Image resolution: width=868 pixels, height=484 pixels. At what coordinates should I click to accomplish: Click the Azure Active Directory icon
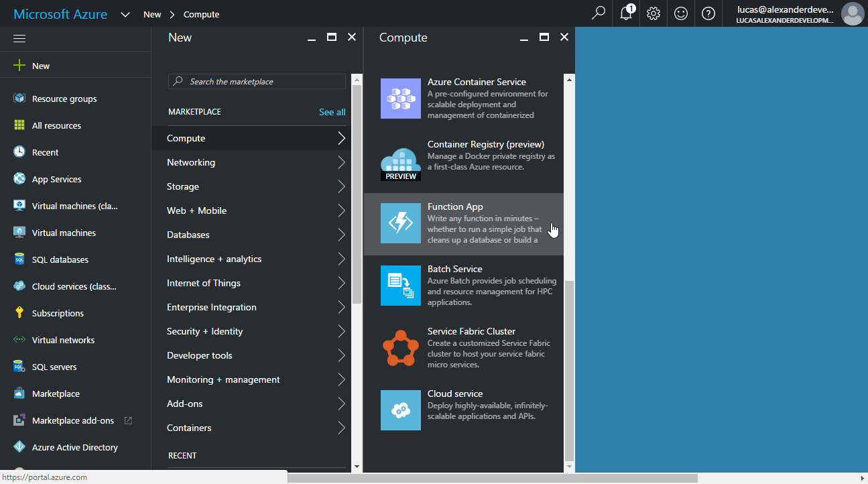(19, 447)
